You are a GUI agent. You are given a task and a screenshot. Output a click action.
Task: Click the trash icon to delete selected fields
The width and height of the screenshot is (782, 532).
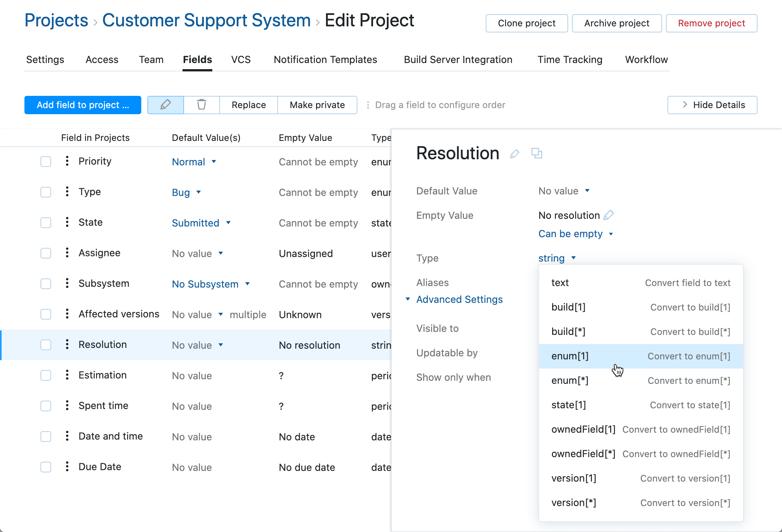point(202,105)
